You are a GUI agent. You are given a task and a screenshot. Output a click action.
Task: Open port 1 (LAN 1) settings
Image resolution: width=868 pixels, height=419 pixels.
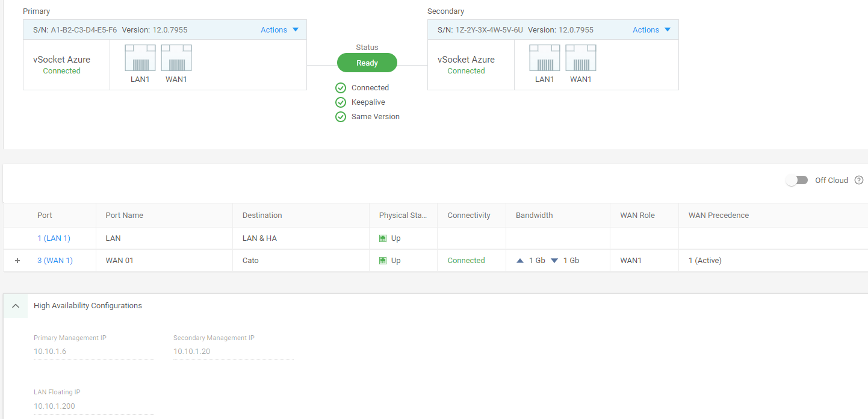[54, 238]
